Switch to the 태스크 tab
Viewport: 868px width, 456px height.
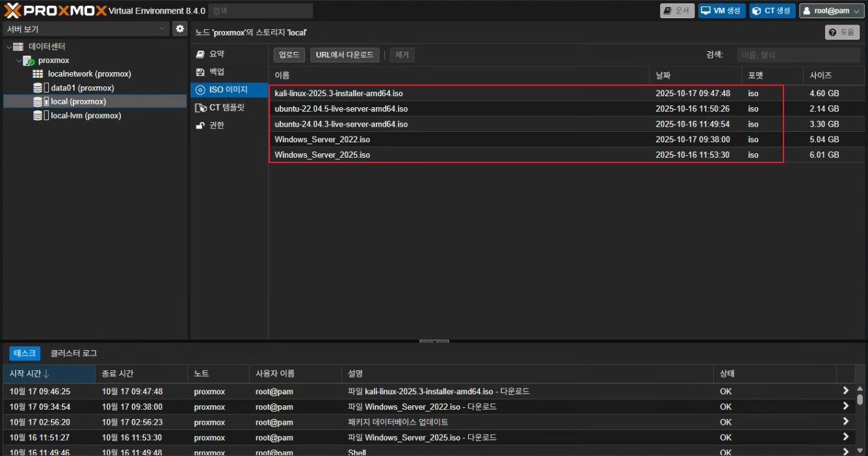coord(25,353)
